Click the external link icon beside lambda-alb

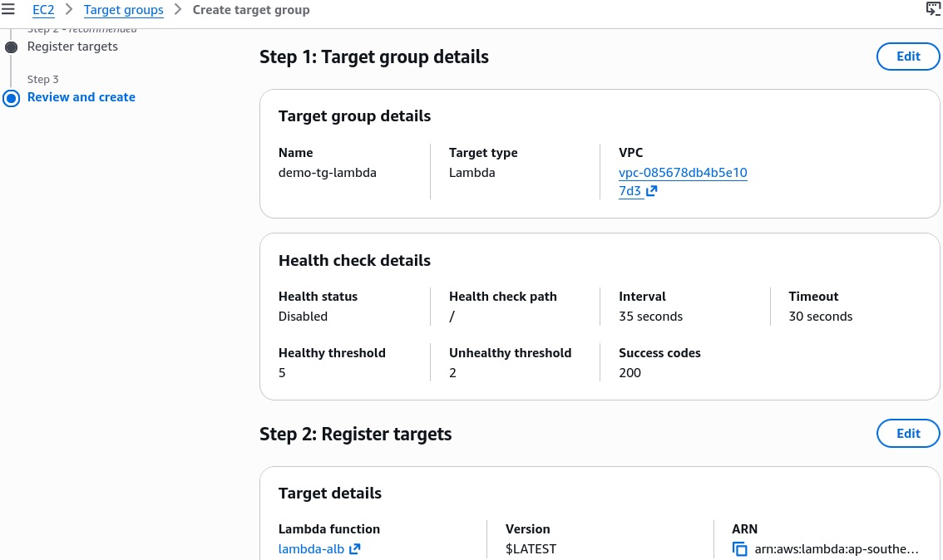355,548
